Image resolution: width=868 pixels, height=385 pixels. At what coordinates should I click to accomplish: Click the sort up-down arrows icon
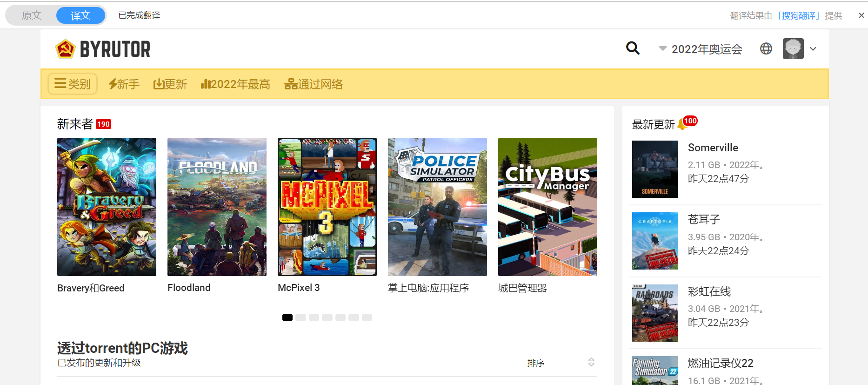pyautogui.click(x=591, y=362)
